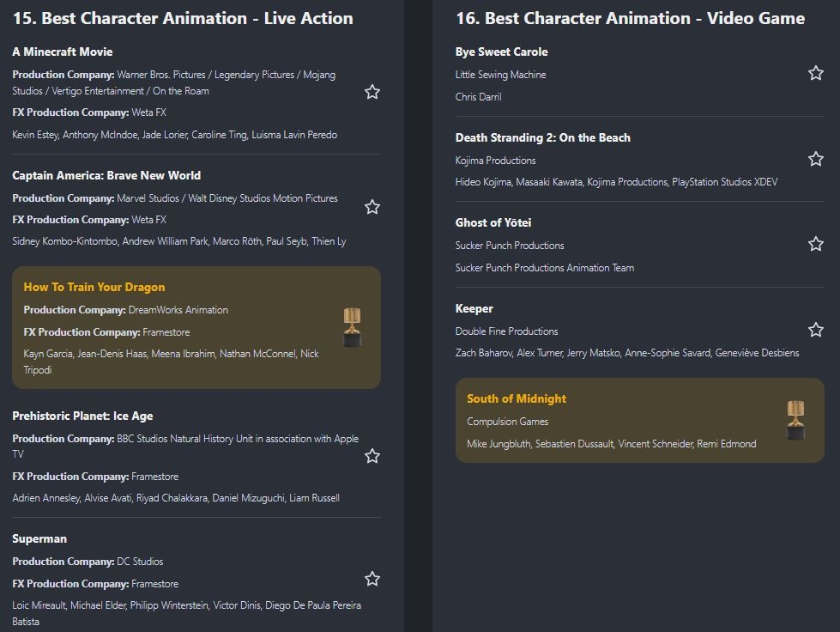Toggle favorite star for Captain America: Brave New World

(372, 207)
